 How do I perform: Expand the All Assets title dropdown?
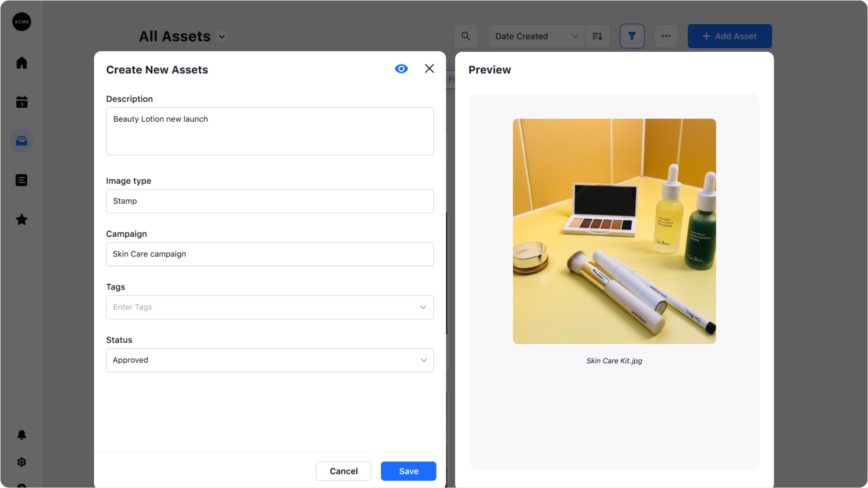pos(222,36)
